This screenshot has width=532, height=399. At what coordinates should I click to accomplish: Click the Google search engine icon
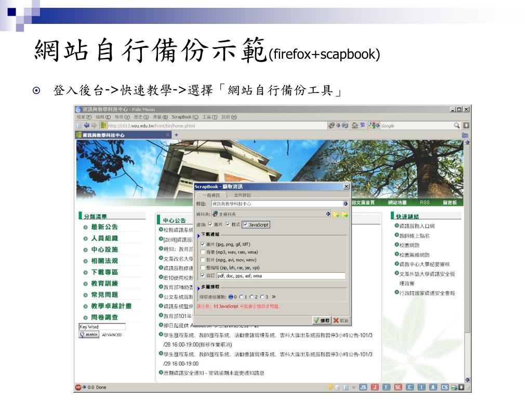click(x=372, y=126)
